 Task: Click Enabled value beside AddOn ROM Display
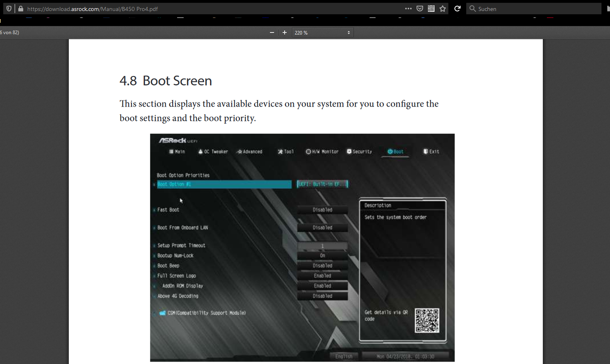click(x=323, y=286)
